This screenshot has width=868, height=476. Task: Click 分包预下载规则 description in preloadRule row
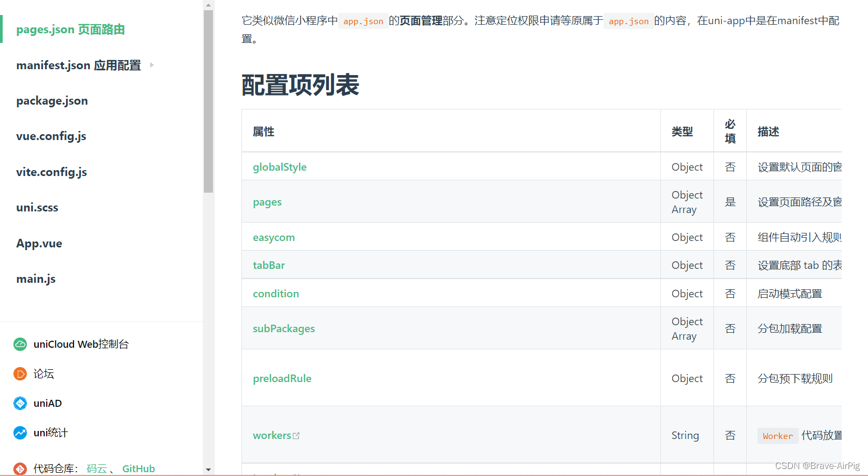click(x=795, y=378)
